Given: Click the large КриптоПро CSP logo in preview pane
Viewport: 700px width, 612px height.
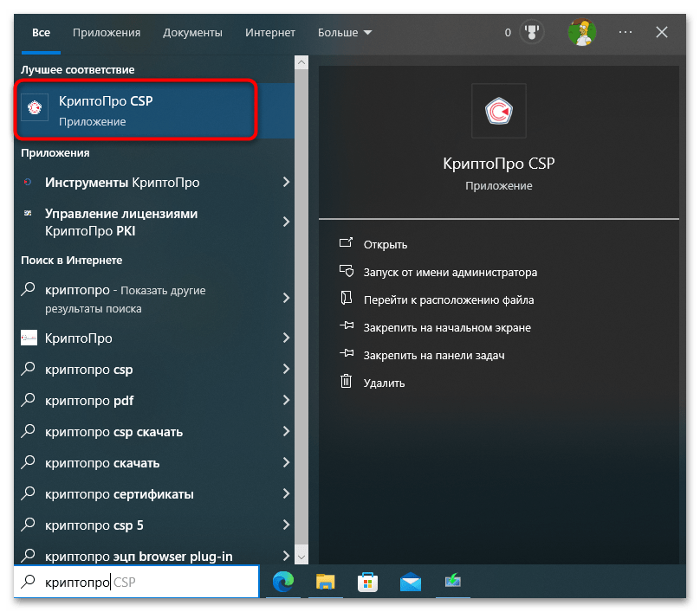Looking at the screenshot, I should pyautogui.click(x=499, y=111).
